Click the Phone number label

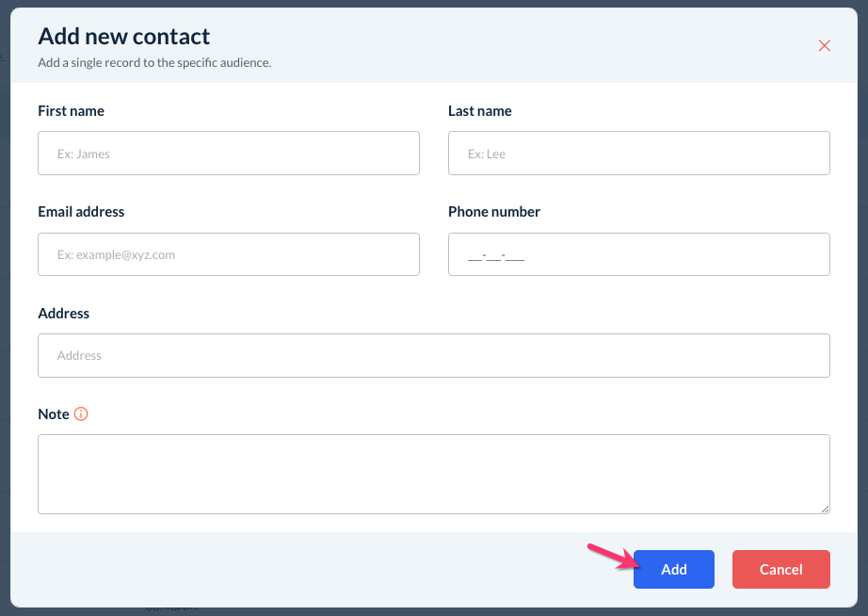pyautogui.click(x=493, y=212)
